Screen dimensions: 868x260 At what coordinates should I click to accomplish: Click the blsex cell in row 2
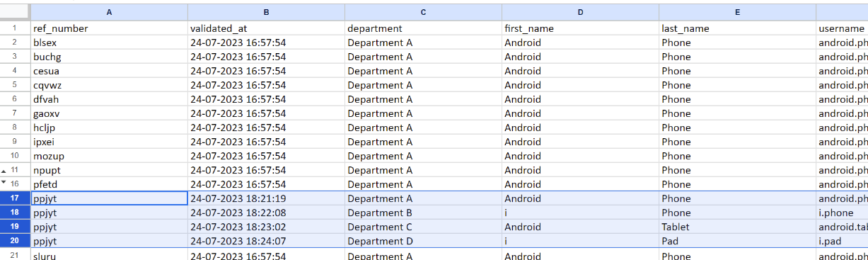pos(109,43)
